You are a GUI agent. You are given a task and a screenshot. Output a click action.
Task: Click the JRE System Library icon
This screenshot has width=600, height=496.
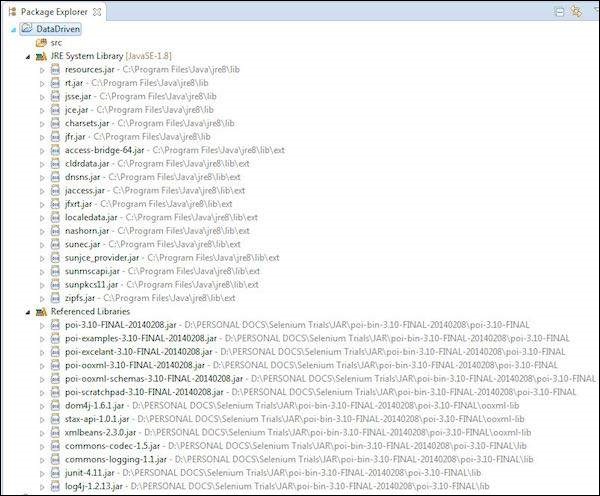click(41, 56)
